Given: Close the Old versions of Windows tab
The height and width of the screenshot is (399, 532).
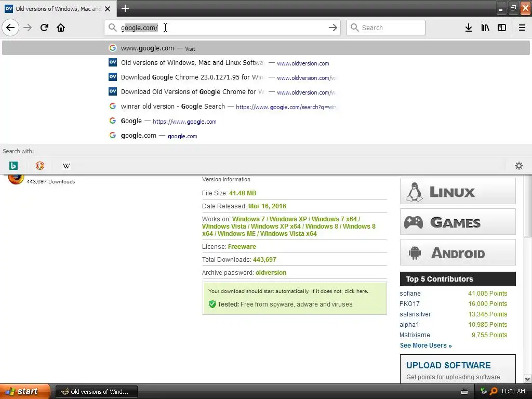Looking at the screenshot, I should tap(108, 9).
